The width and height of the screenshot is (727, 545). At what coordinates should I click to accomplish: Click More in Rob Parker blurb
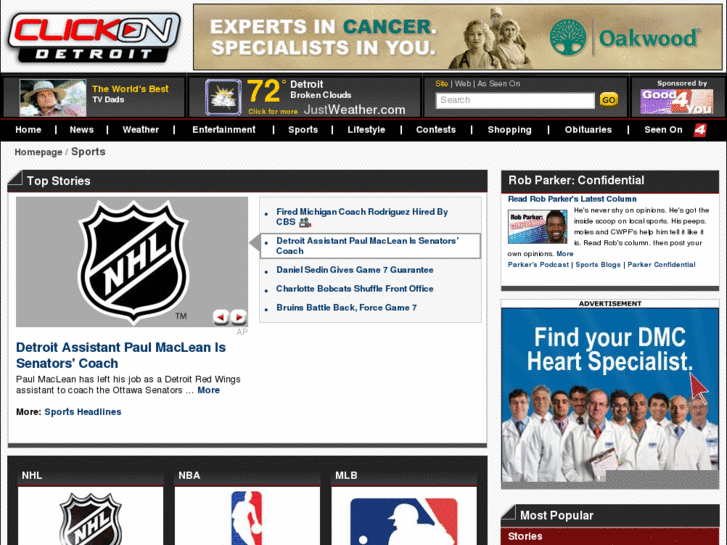565,254
